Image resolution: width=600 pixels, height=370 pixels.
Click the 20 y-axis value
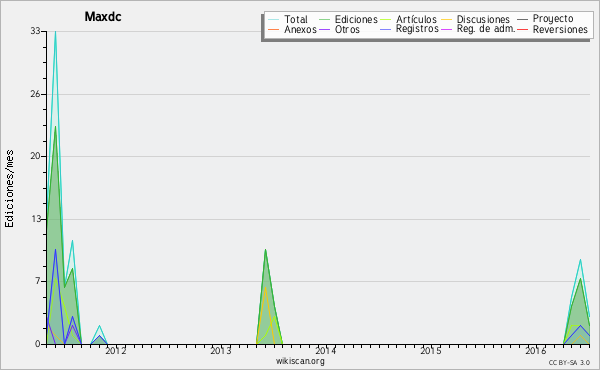[x=36, y=156]
